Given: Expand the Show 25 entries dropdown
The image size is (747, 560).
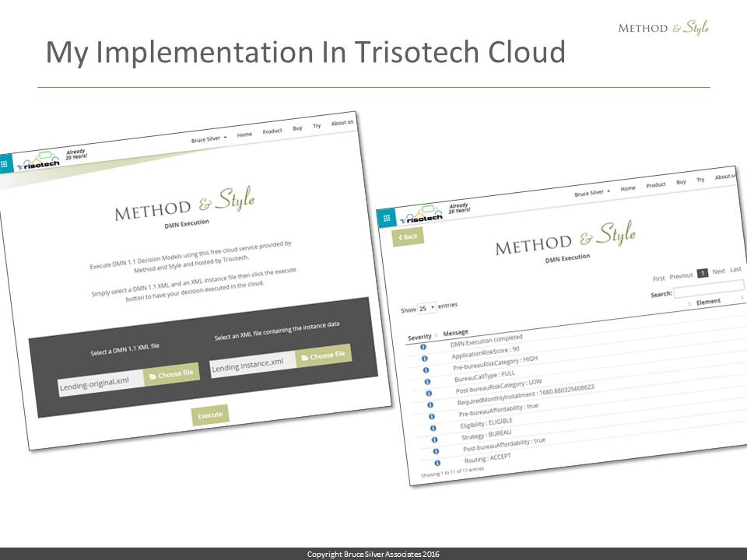Looking at the screenshot, I should [x=426, y=308].
